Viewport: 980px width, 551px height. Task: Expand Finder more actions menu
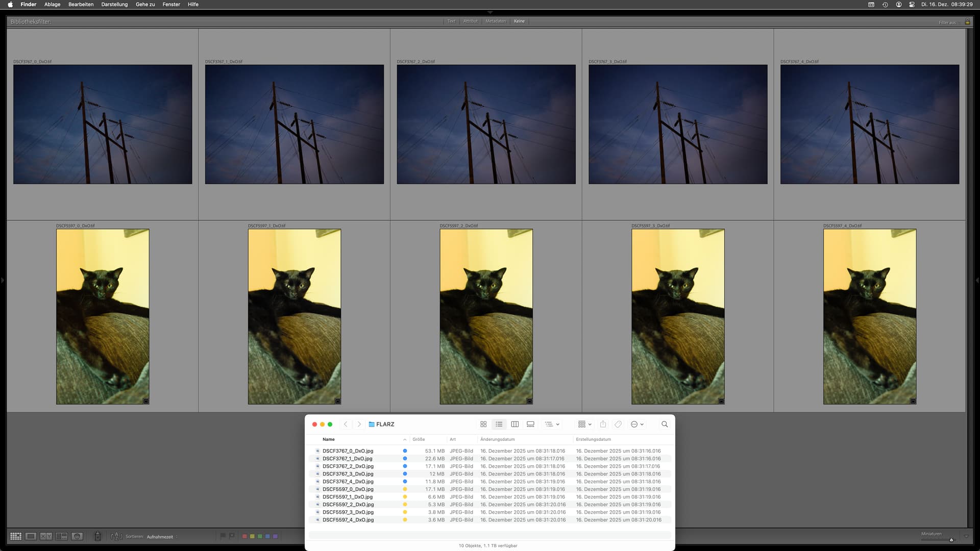click(637, 424)
